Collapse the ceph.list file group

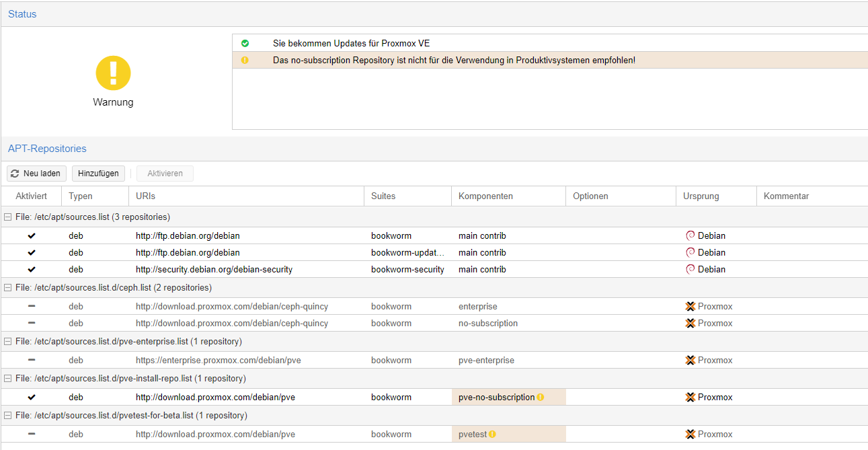8,288
